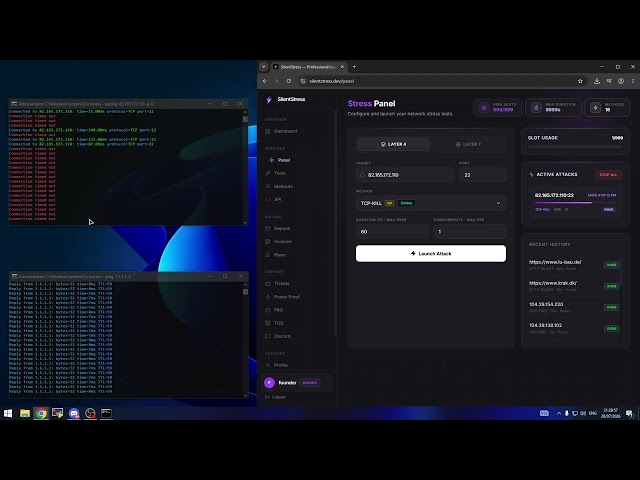
Task: Click the browser downloads icon
Action: click(x=597, y=81)
